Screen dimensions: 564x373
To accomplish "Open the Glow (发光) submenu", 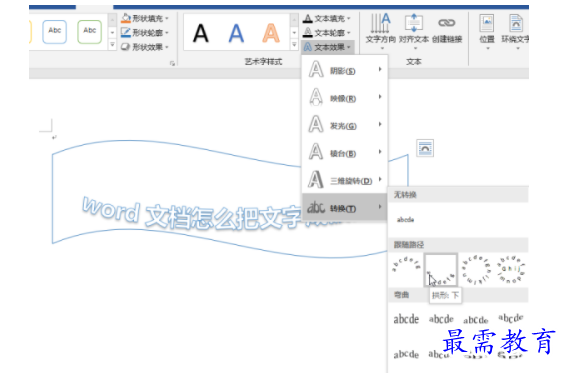I will 345,125.
